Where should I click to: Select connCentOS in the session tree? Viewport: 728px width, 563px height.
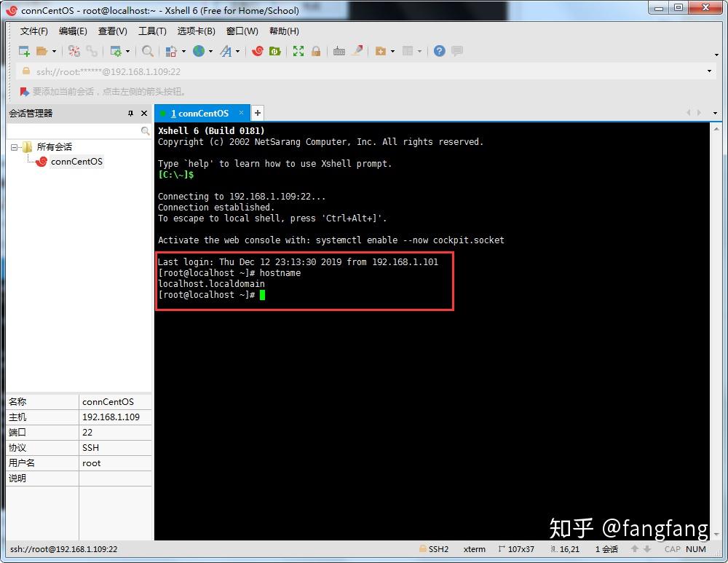tap(76, 161)
